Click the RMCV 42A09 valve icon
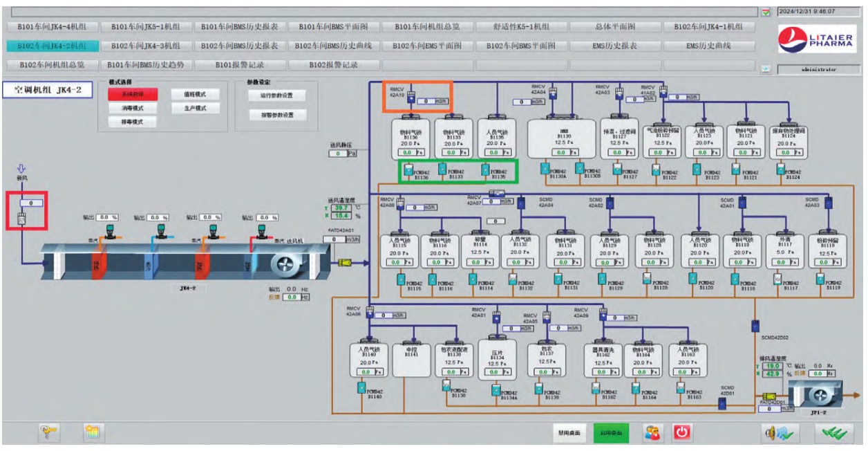This screenshot has width=868, height=451. 603,315
